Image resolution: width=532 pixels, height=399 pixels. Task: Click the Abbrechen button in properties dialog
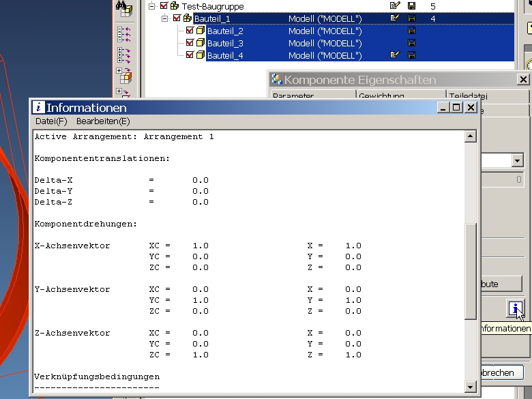[x=502, y=372]
